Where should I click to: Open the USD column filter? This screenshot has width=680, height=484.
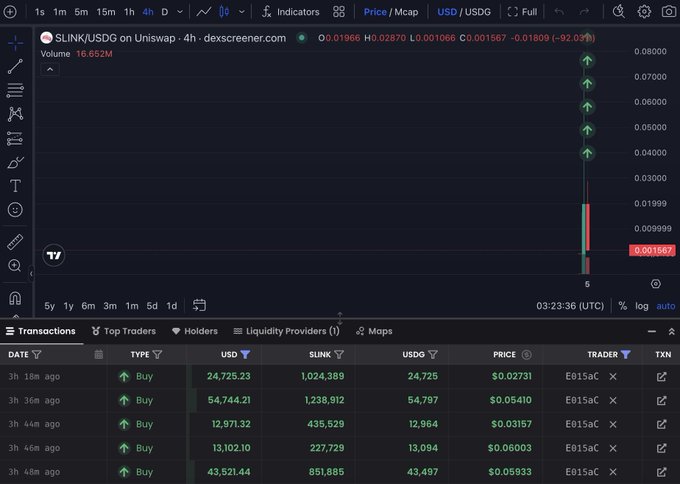click(245, 354)
